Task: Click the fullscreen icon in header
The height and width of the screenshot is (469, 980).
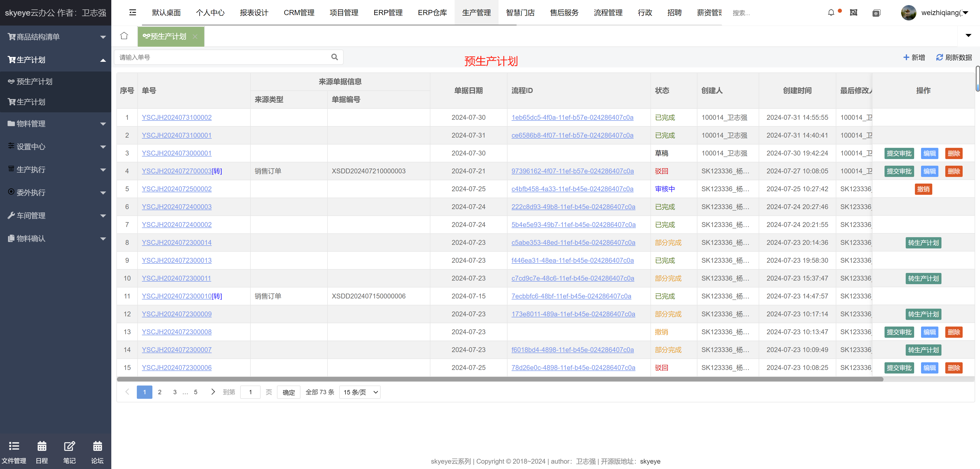Action: coord(854,13)
